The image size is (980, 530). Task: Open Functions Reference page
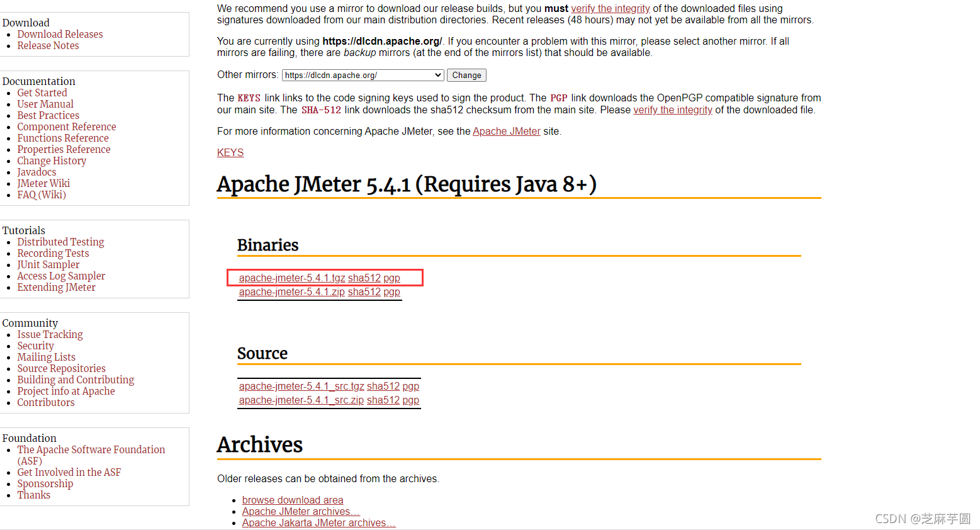(x=62, y=138)
